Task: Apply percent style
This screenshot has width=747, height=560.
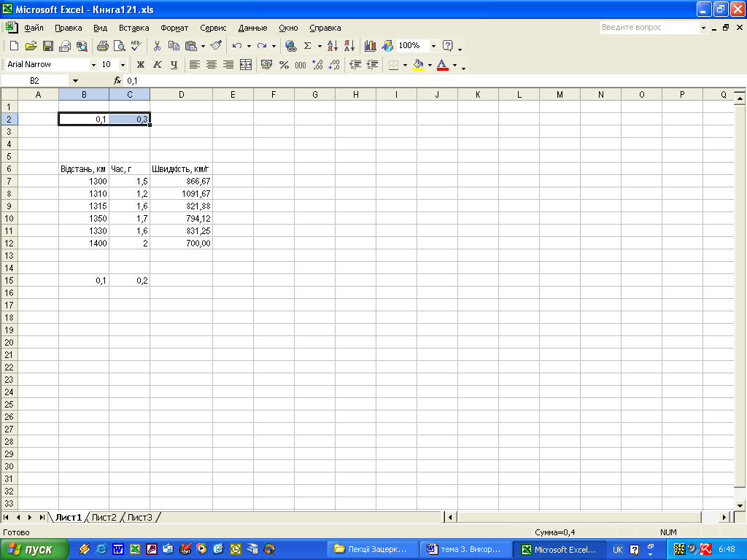Action: [x=284, y=65]
